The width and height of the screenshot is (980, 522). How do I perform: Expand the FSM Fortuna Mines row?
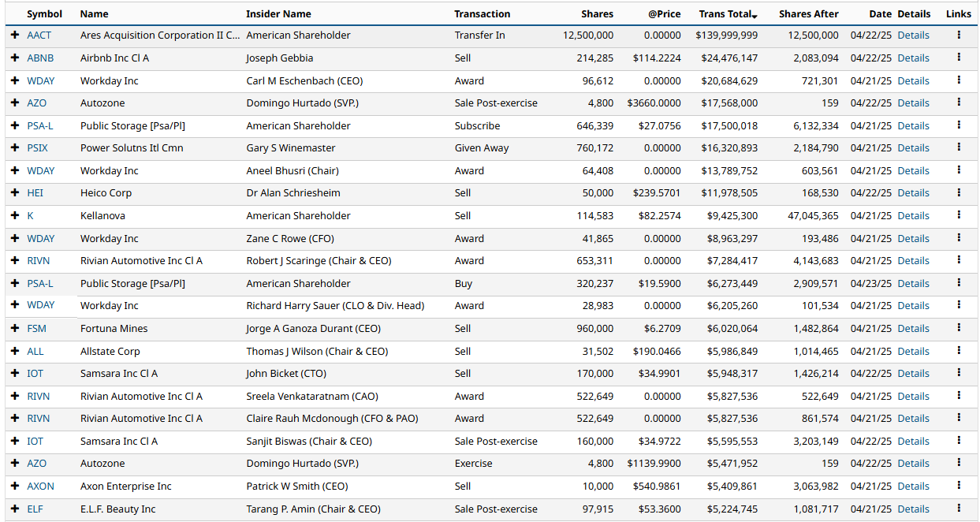[15, 328]
